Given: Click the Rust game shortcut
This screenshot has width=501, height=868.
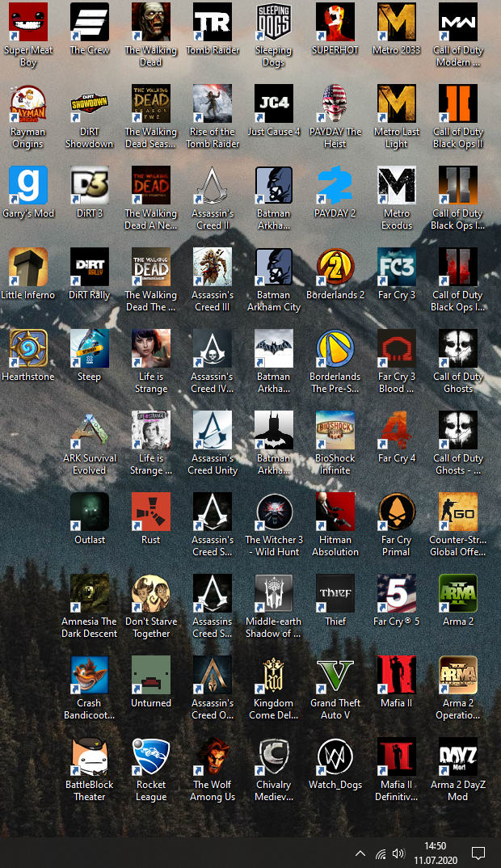Looking at the screenshot, I should [151, 512].
